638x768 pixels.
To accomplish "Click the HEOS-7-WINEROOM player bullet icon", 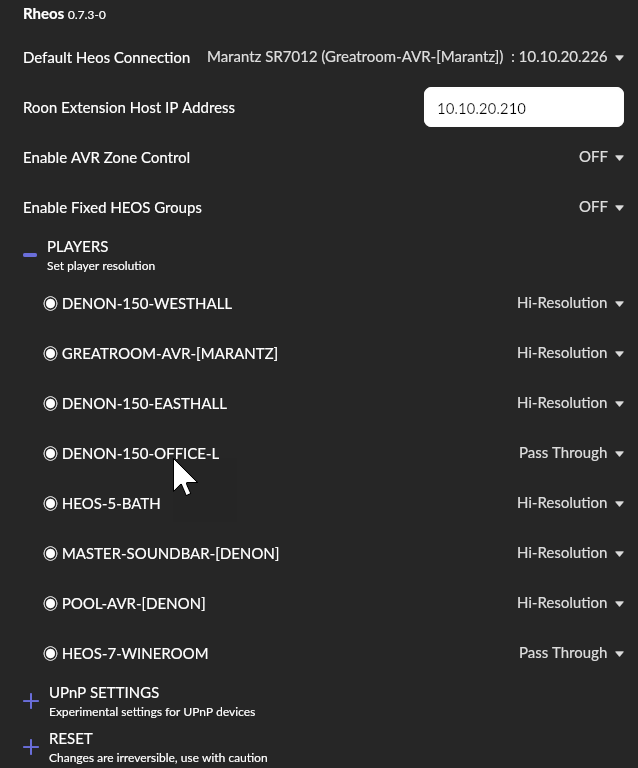I will point(50,653).
